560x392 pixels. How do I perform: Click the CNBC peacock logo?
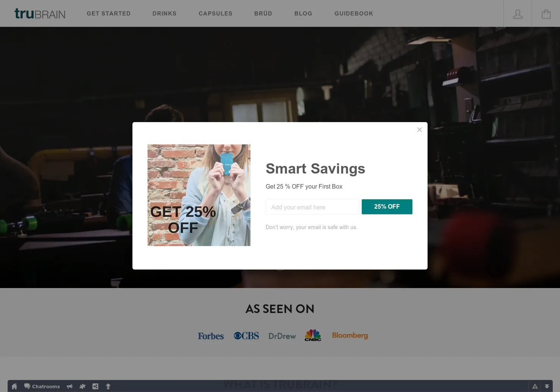(x=313, y=335)
